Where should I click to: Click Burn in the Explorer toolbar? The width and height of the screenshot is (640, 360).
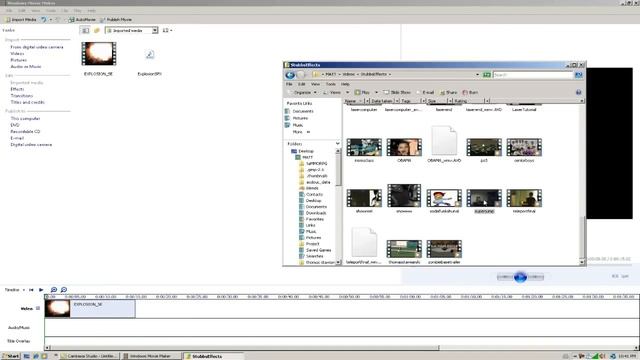coord(470,93)
